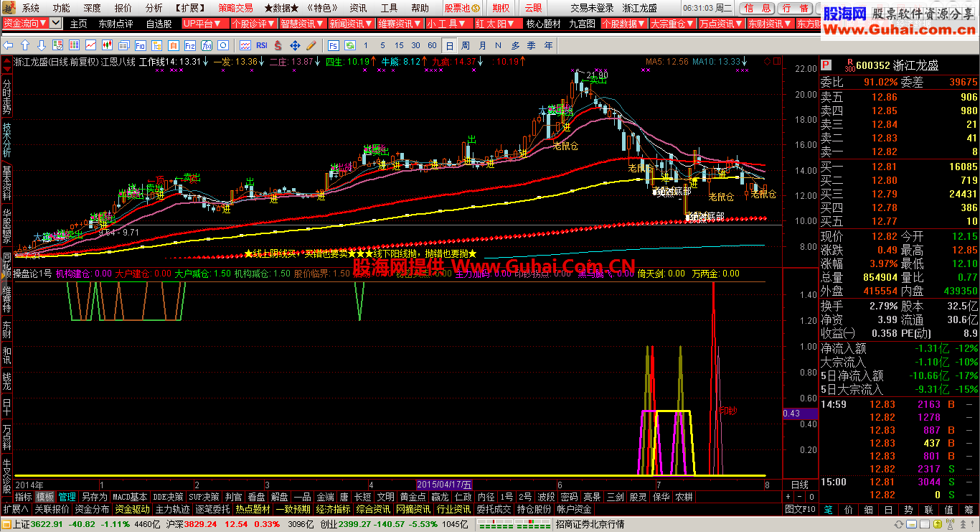Viewport: 980px width, 532px height.
Task: Click the F5 toolbar icon
Action: pyautogui.click(x=334, y=45)
